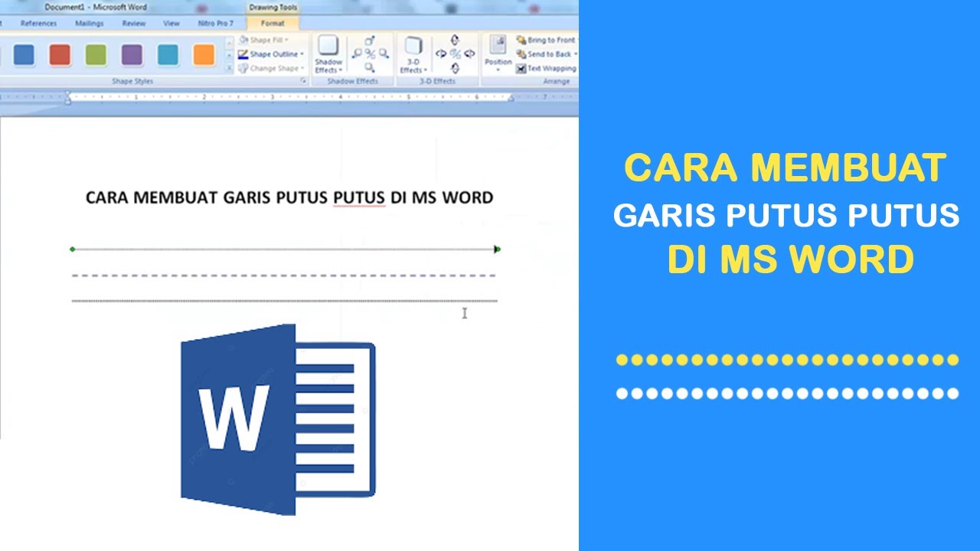Click the Bring to Front button
This screenshot has width=980, height=551.
[x=547, y=40]
